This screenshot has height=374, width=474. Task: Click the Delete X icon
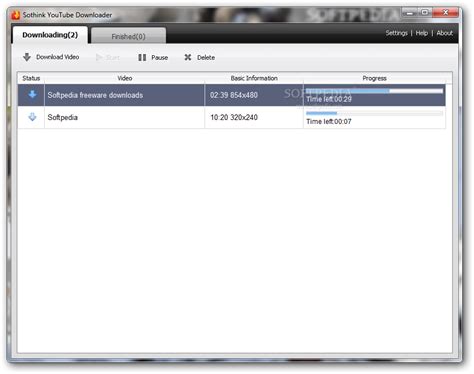(x=188, y=57)
